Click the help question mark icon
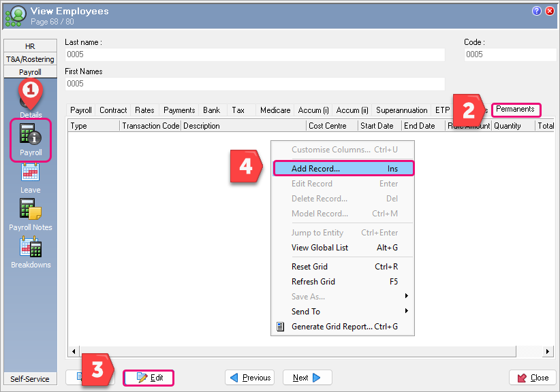The width and height of the screenshot is (560, 392). tap(537, 11)
